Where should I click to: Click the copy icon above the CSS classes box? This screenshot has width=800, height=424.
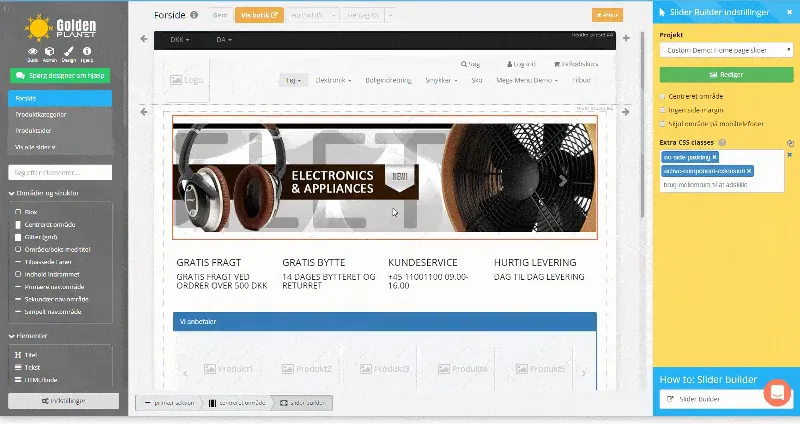click(790, 143)
